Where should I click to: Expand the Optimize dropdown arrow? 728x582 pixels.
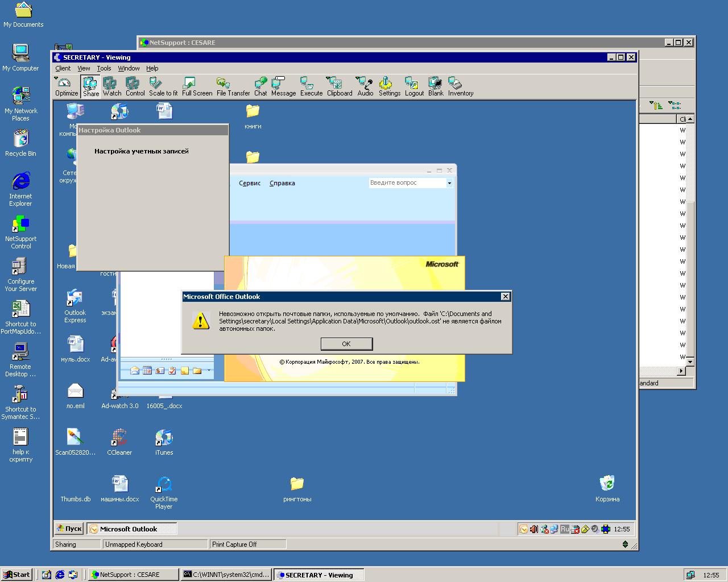coord(56,78)
